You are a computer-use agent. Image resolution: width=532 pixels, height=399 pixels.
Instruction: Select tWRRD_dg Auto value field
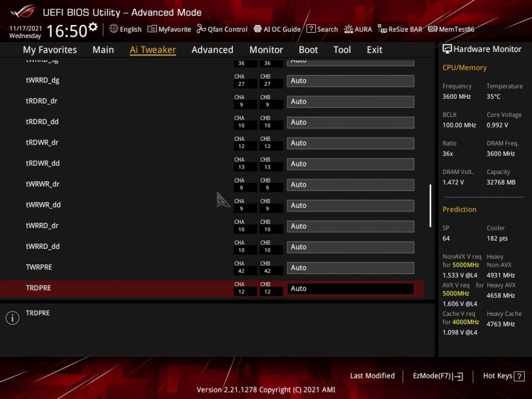point(350,81)
